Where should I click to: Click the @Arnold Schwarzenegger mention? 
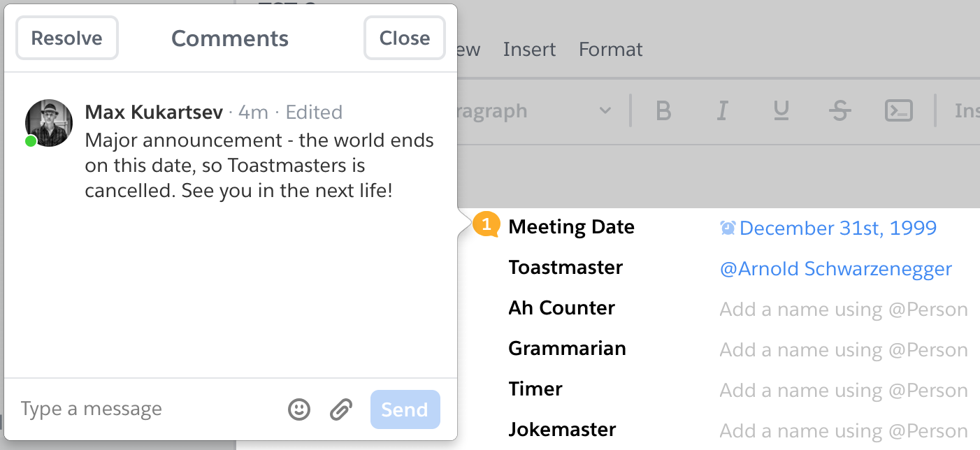836,269
